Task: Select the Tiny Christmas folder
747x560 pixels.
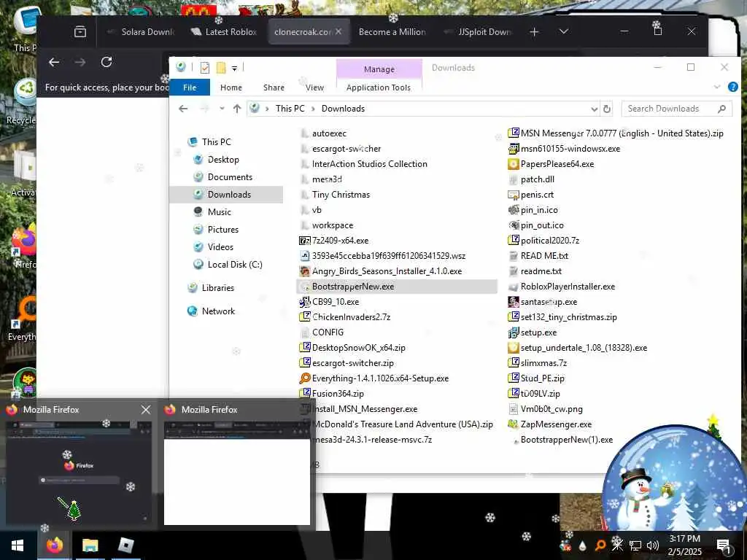Action: [x=335, y=195]
